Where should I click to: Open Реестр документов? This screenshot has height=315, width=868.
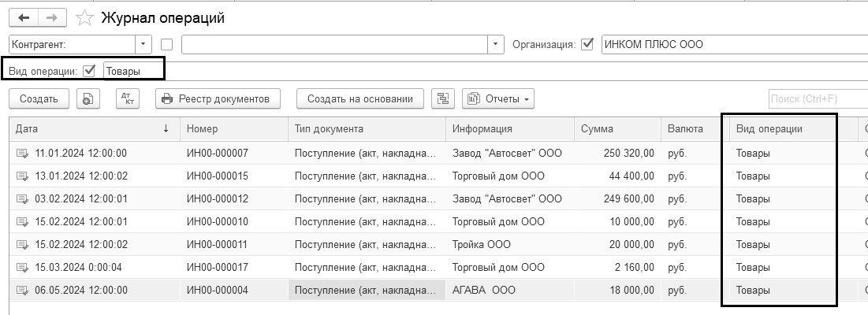218,99
